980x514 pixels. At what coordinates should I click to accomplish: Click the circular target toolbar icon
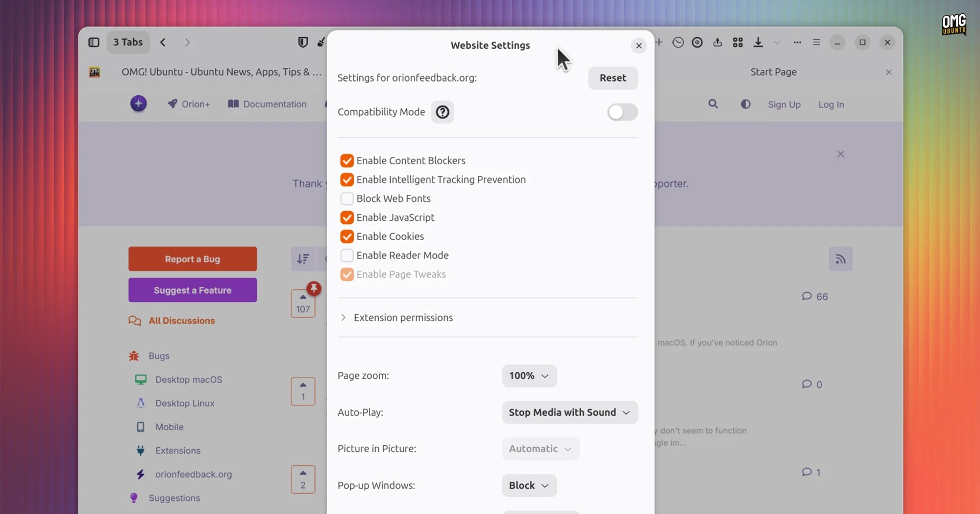tap(697, 42)
